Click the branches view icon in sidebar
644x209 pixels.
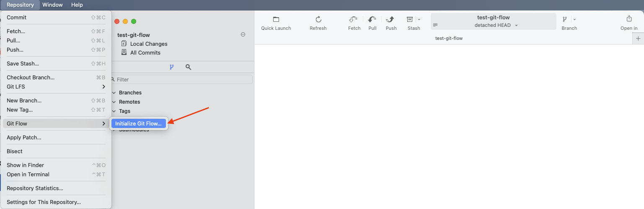pos(171,67)
